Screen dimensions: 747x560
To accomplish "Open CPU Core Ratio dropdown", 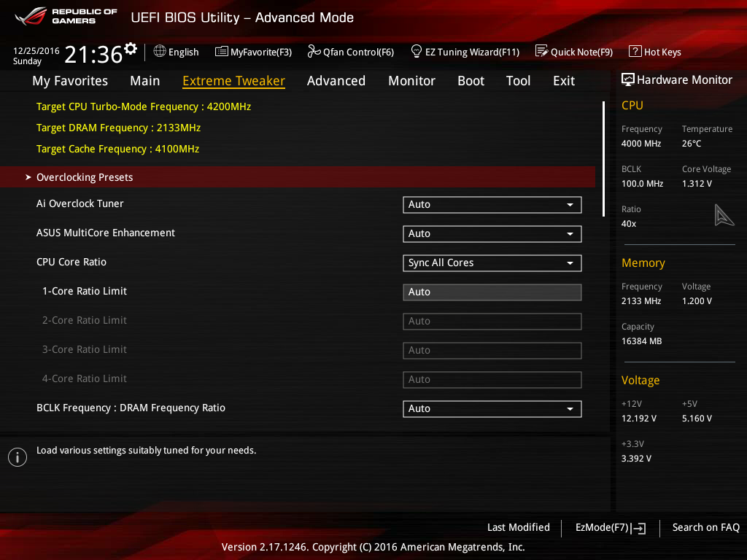I will point(492,262).
